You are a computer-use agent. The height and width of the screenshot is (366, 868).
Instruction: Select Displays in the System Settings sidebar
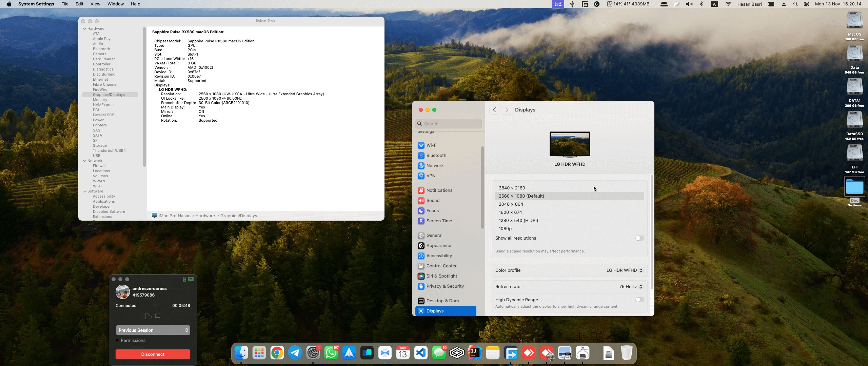click(446, 311)
